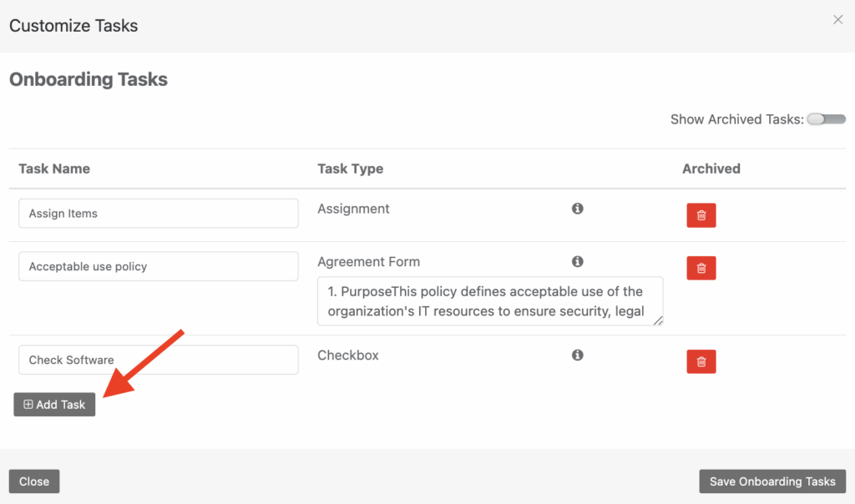Viewport: 855px width, 504px height.
Task: Dismiss the dialog with the X icon
Action: [837, 19]
